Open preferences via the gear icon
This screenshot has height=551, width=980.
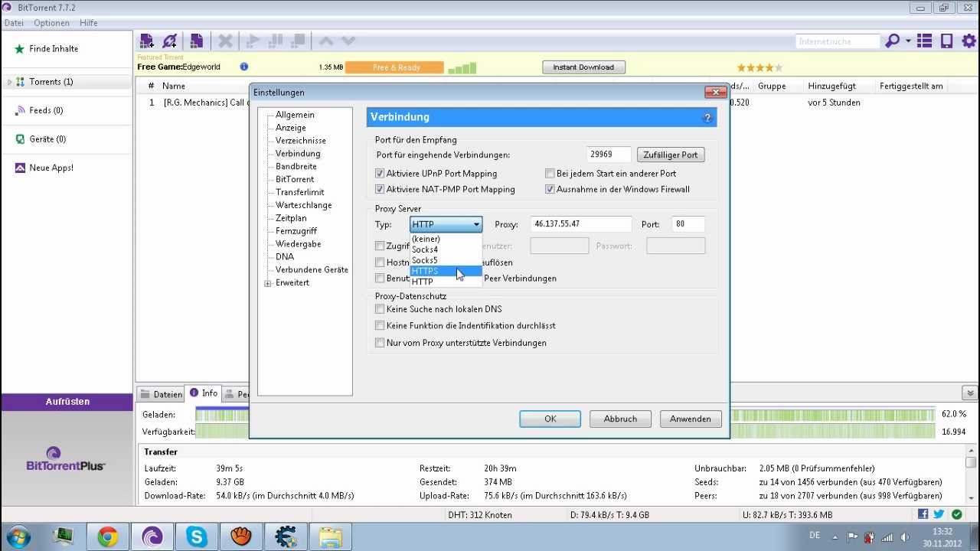tap(969, 41)
